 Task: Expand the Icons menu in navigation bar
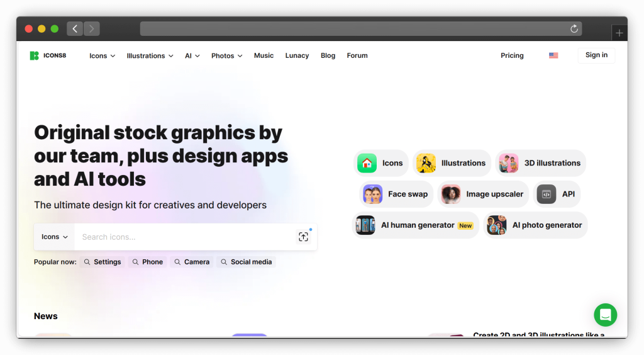tap(102, 56)
